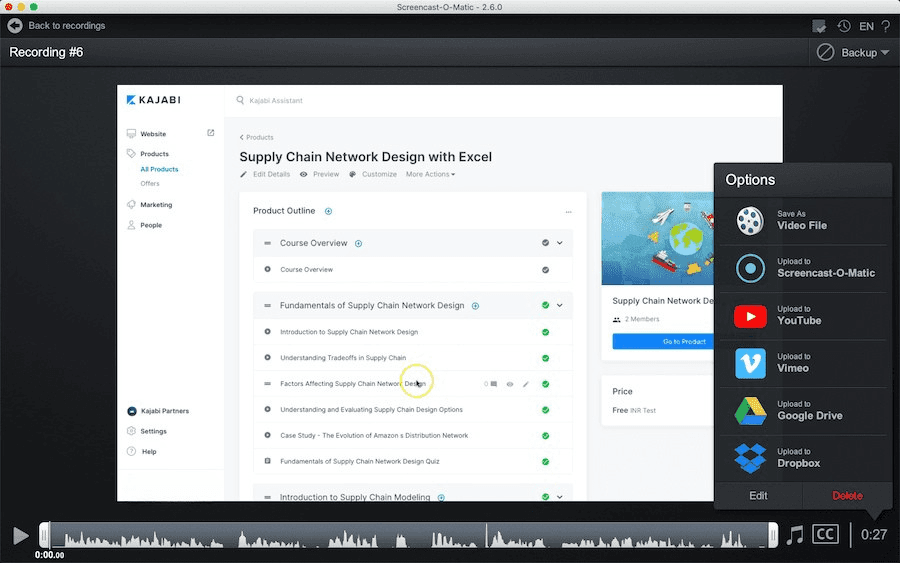900x563 pixels.
Task: Open the Backup dropdown
Action: click(853, 53)
